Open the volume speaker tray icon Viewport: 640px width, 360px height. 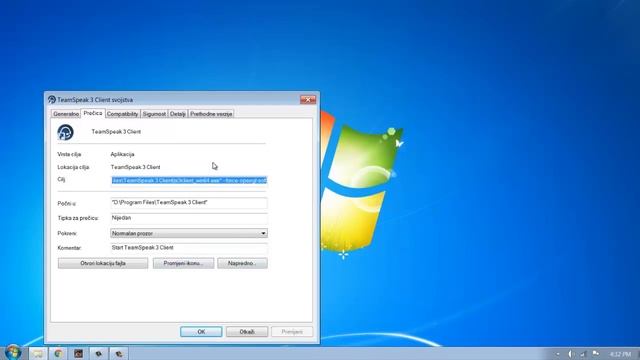pos(571,354)
